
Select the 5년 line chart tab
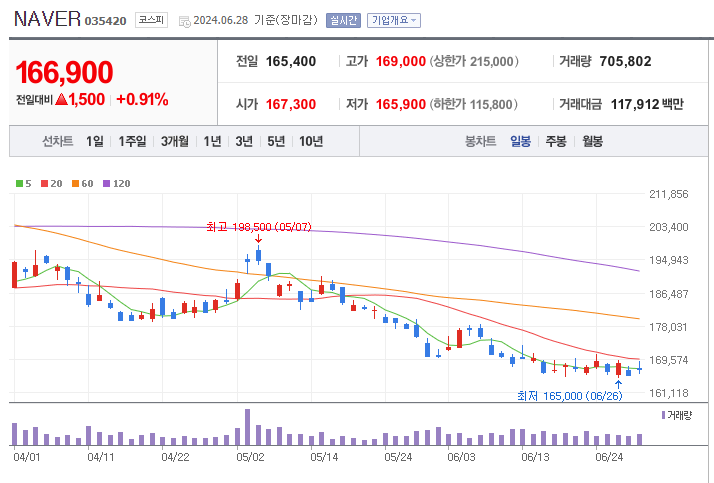(x=276, y=142)
